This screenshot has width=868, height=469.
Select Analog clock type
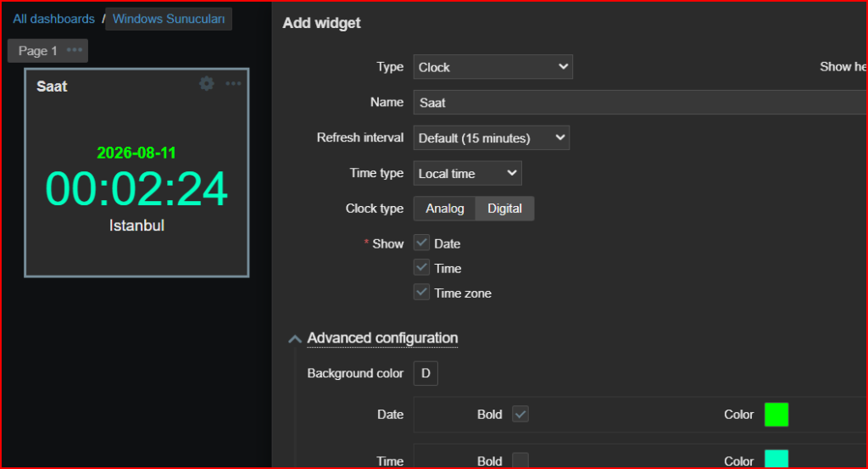point(444,209)
